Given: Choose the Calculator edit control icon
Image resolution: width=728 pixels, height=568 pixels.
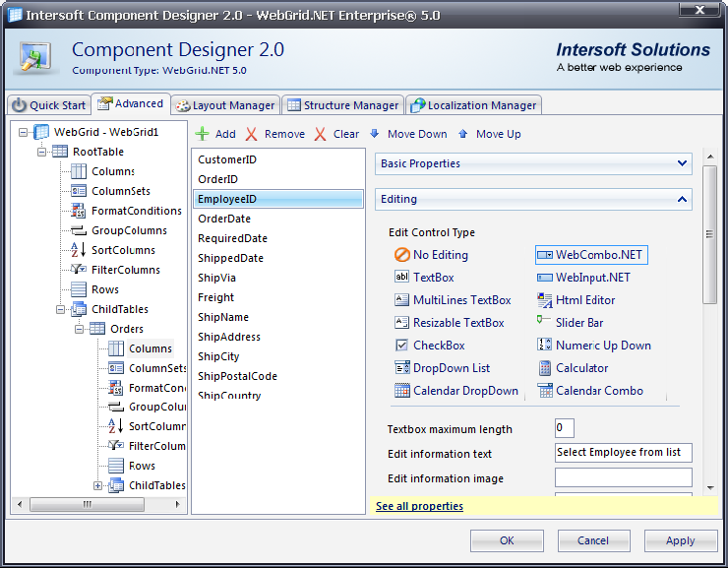Looking at the screenshot, I should [545, 368].
